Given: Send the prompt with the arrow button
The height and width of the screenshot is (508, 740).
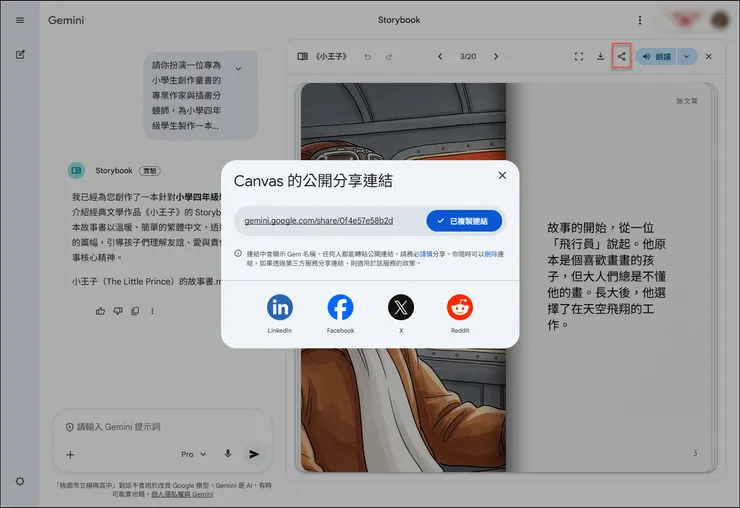Looking at the screenshot, I should (x=254, y=454).
